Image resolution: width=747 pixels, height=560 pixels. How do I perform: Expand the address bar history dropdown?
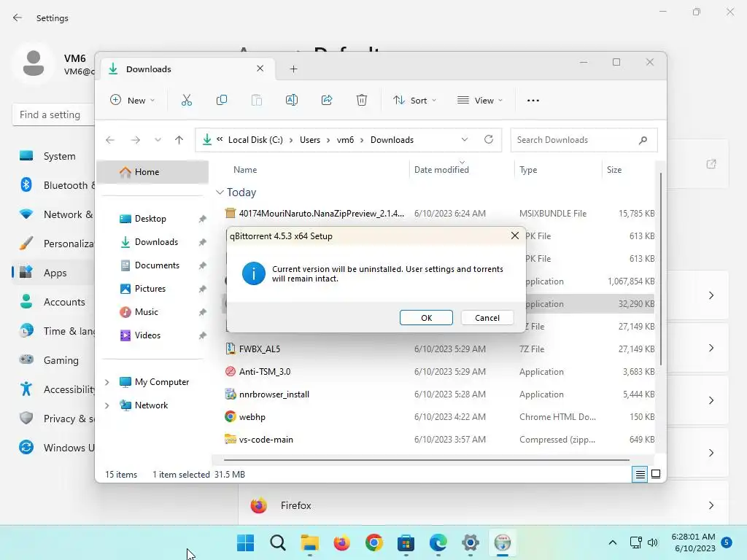coord(465,139)
